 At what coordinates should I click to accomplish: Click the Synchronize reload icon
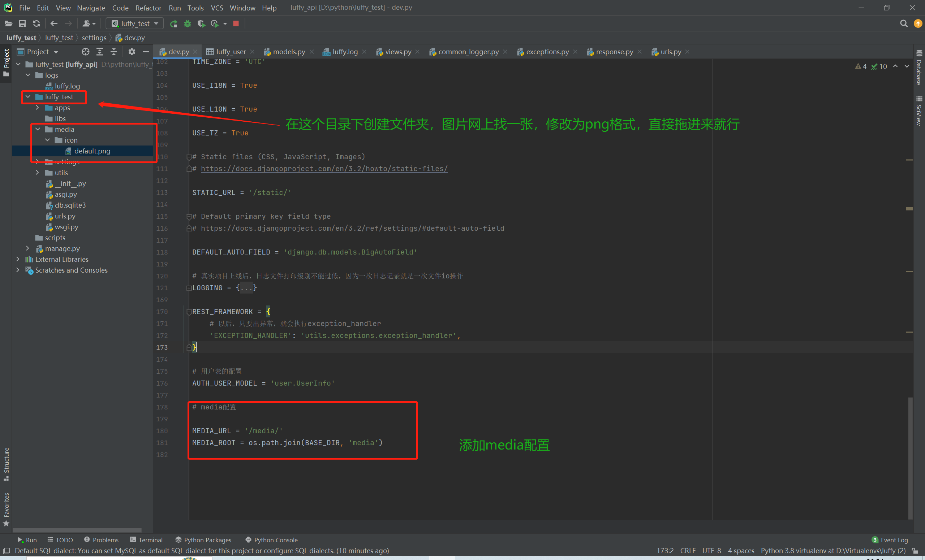coord(36,23)
